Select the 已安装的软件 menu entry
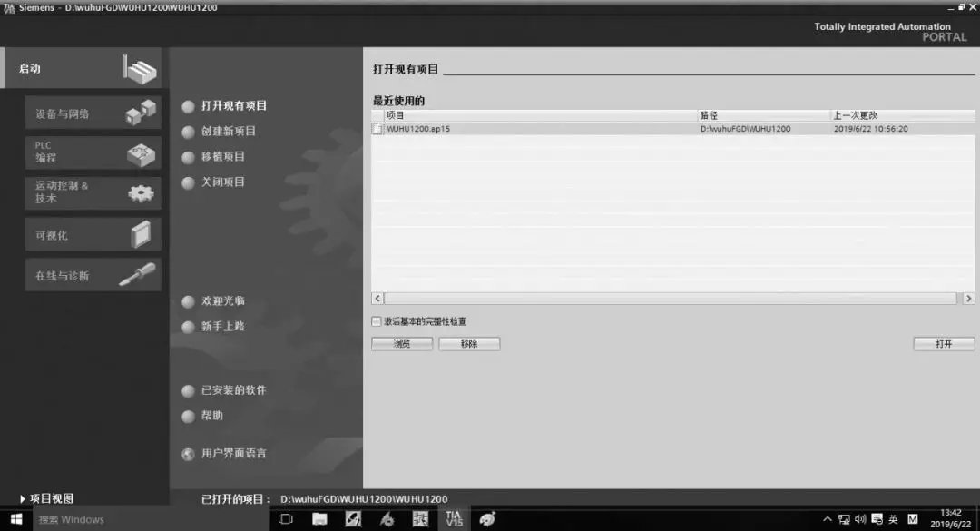This screenshot has width=980, height=531. tap(233, 390)
